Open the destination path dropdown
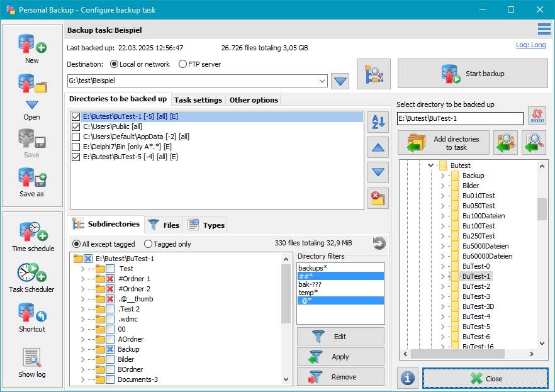555x392 pixels. pyautogui.click(x=323, y=81)
